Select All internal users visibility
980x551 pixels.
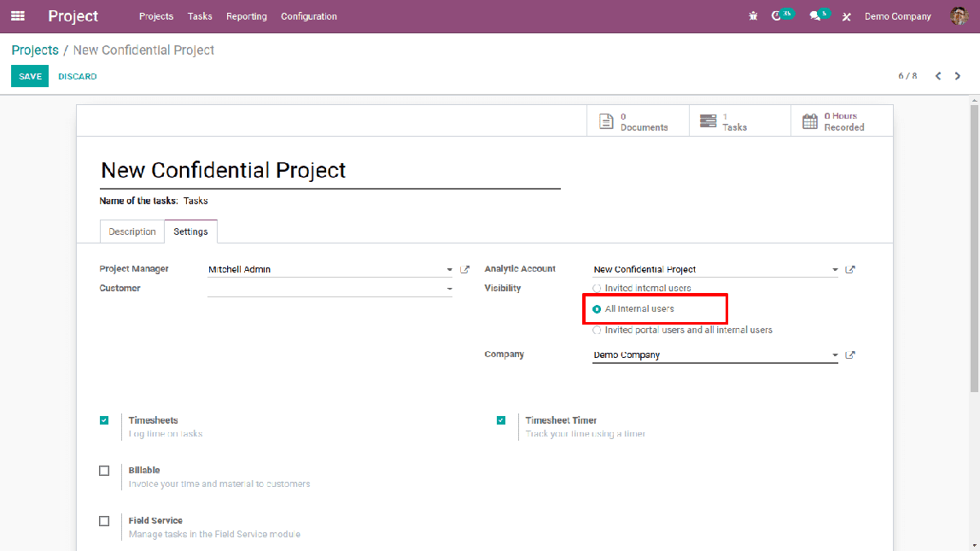[x=597, y=309]
